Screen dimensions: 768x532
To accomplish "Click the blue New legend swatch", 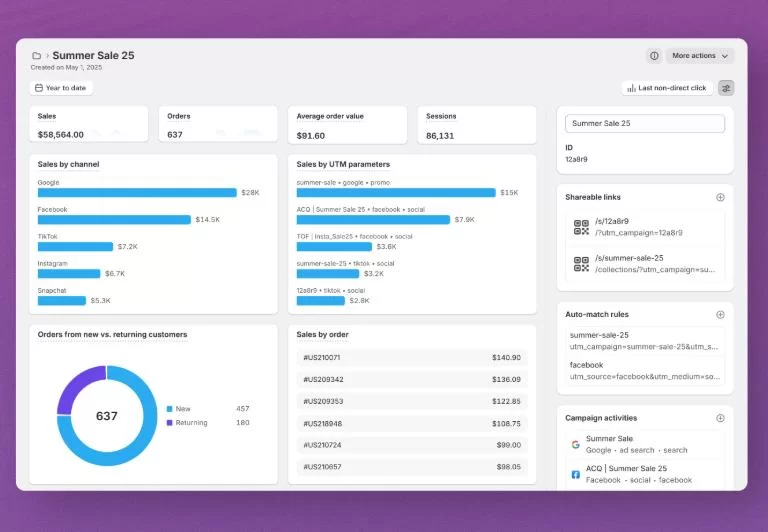I will (x=170, y=409).
